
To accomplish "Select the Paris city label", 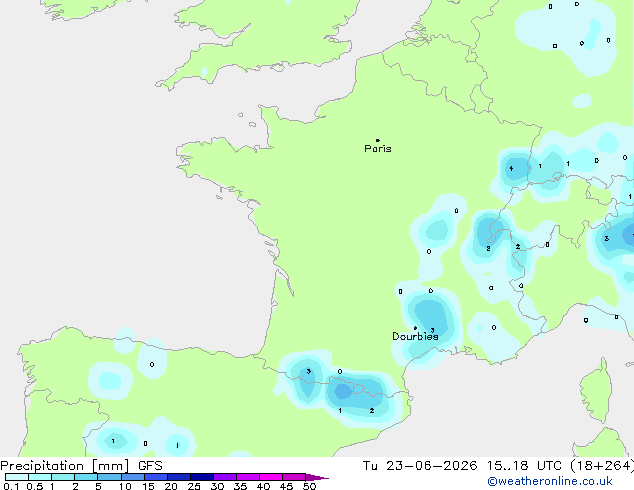I will pos(378,149).
